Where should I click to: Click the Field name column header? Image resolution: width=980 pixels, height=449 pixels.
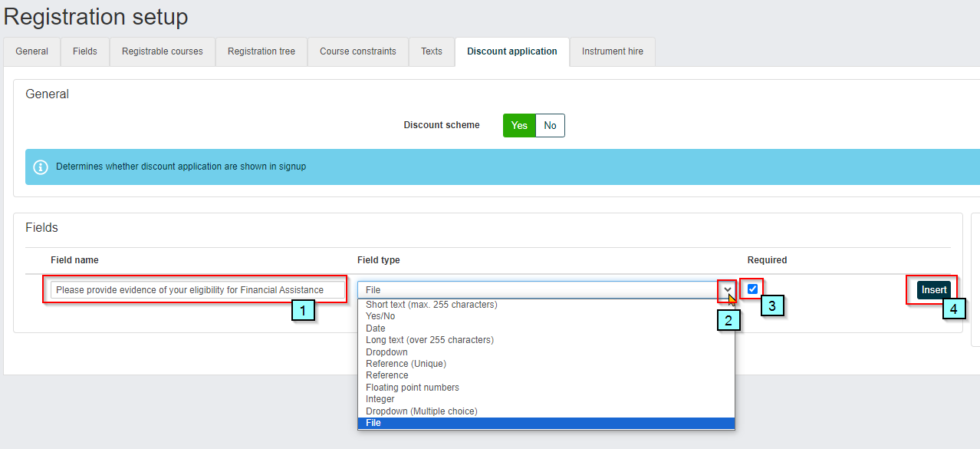coord(74,260)
